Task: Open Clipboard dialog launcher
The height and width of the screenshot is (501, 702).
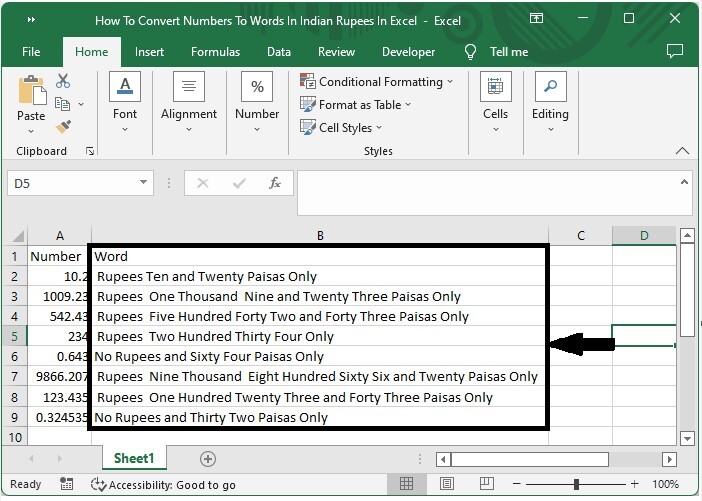Action: (90, 151)
